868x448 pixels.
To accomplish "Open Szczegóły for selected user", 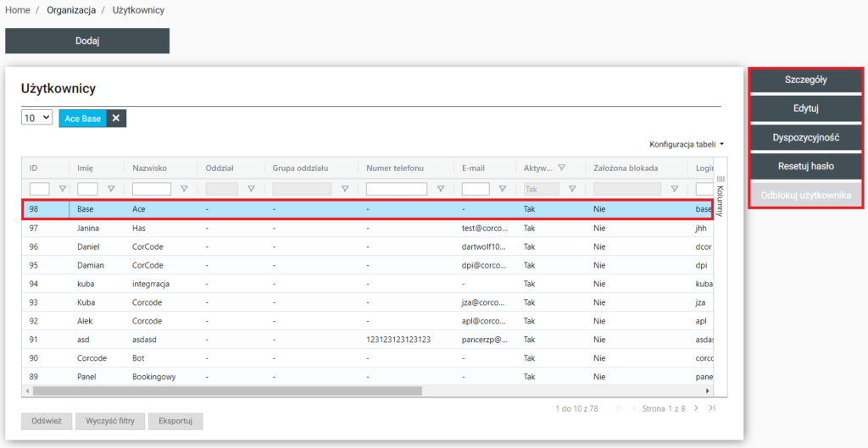I will 805,80.
